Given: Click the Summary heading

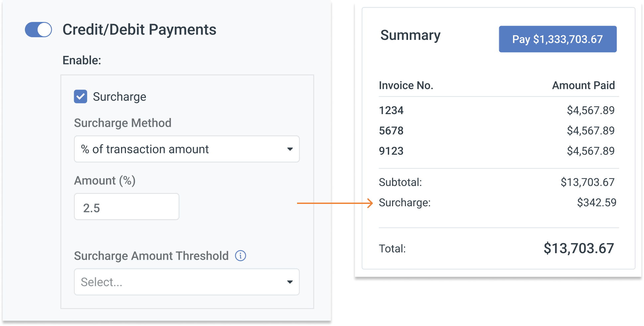Looking at the screenshot, I should [x=410, y=35].
